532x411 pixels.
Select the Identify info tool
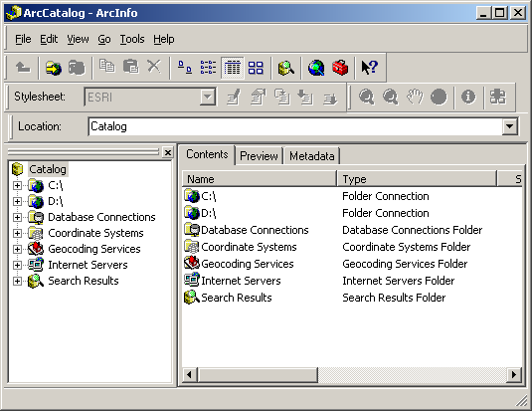coord(468,97)
